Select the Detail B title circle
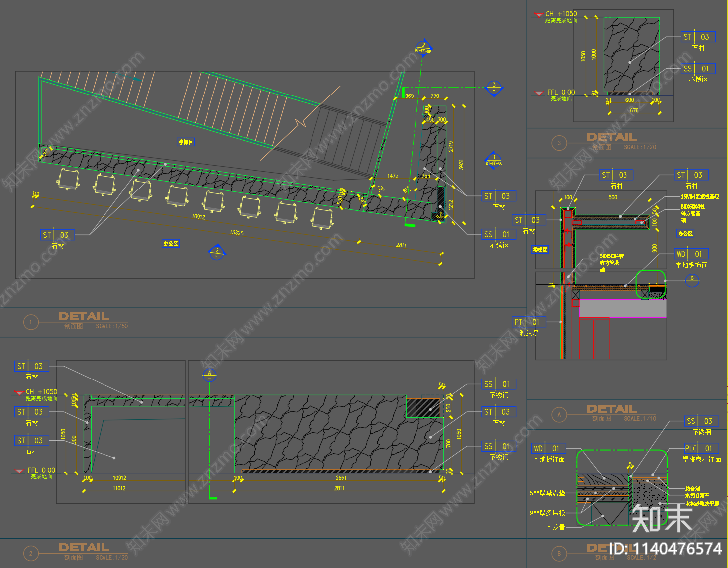Viewport: 728px width, 568px height. pos(559,553)
